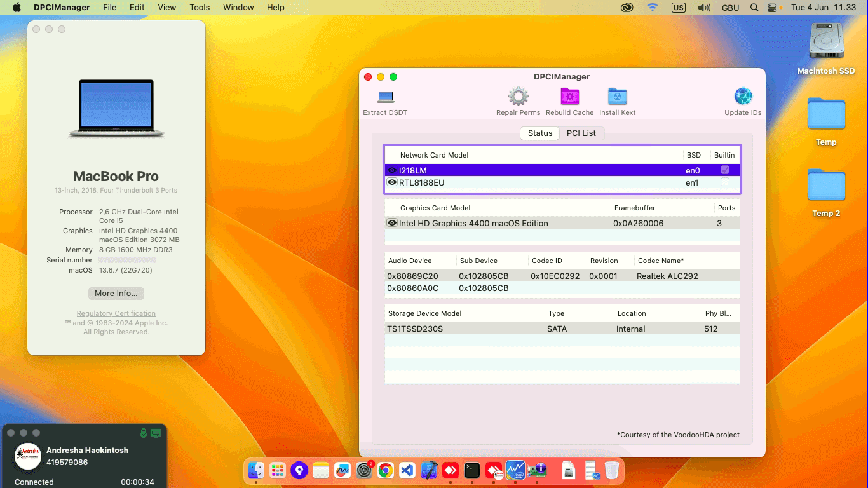
Task: Click the DPCIManager icon in the Dock
Action: pyautogui.click(x=537, y=470)
